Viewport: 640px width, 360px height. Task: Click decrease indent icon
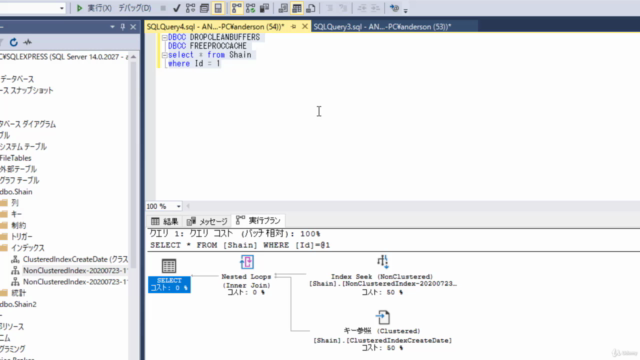tap(362, 8)
